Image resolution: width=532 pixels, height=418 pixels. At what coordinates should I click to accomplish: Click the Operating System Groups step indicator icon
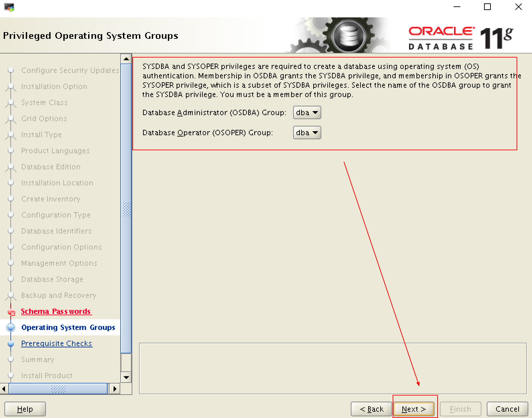point(11,327)
